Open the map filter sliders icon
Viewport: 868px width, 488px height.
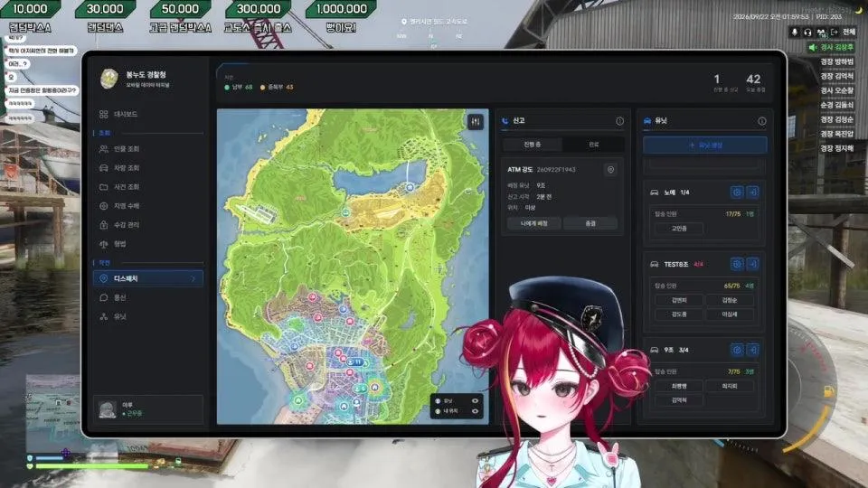point(475,122)
